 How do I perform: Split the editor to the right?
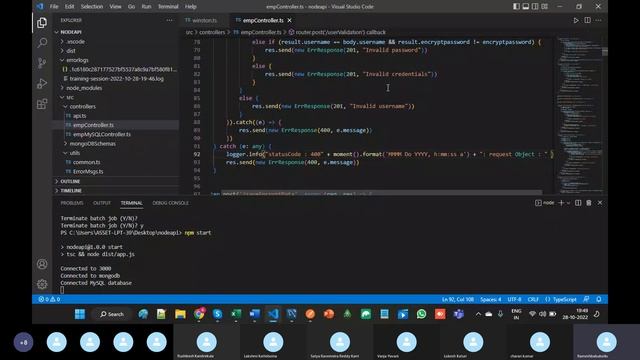[587, 20]
